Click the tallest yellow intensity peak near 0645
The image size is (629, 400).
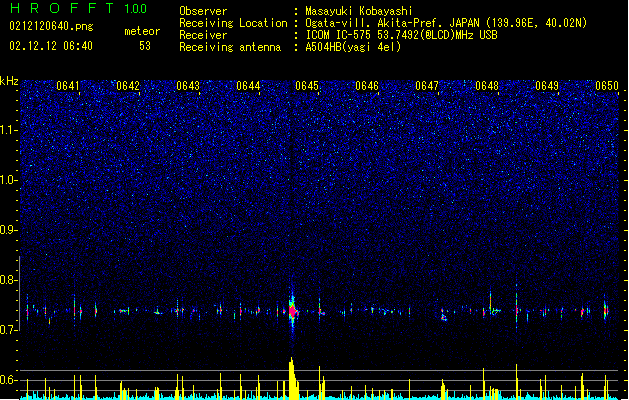point(292,378)
